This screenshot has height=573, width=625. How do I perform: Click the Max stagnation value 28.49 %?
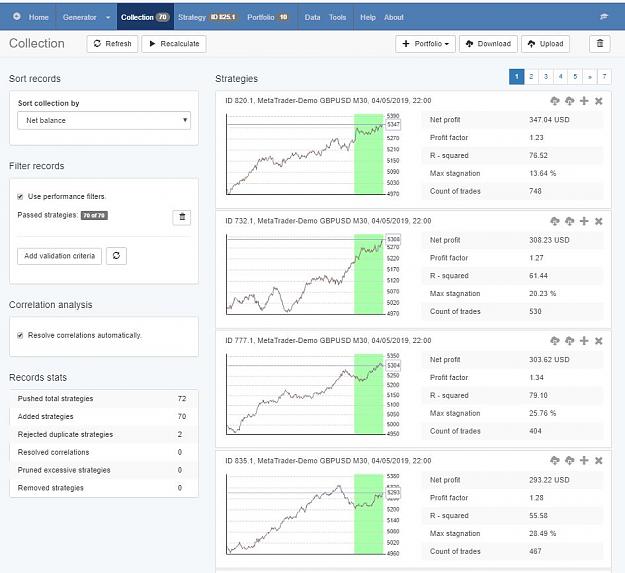point(542,533)
